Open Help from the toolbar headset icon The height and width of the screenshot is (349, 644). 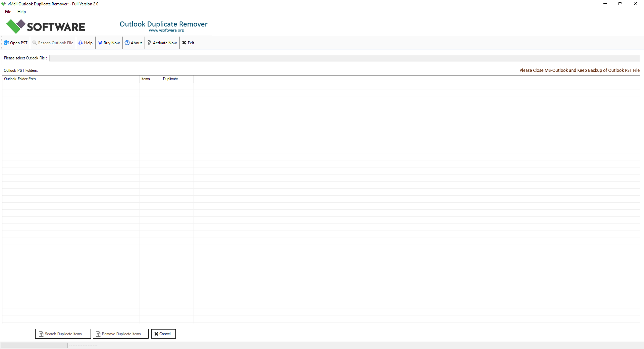(80, 43)
